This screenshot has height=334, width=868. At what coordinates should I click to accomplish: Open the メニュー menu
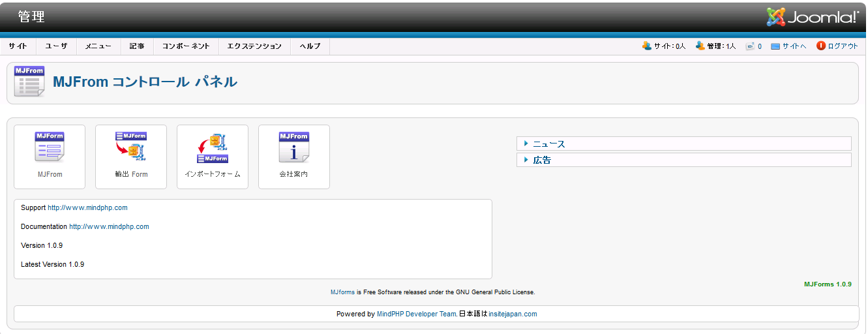(x=98, y=46)
